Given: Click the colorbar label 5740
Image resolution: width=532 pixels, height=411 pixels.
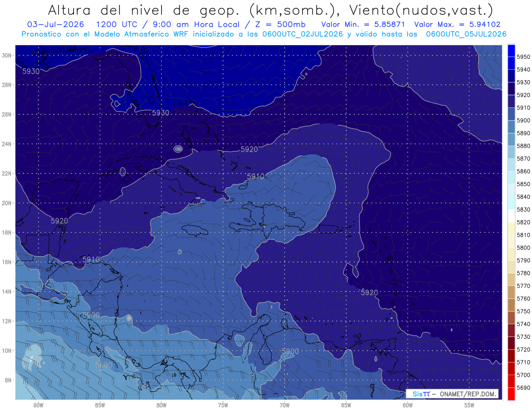Looking at the screenshot, I should click(524, 324).
